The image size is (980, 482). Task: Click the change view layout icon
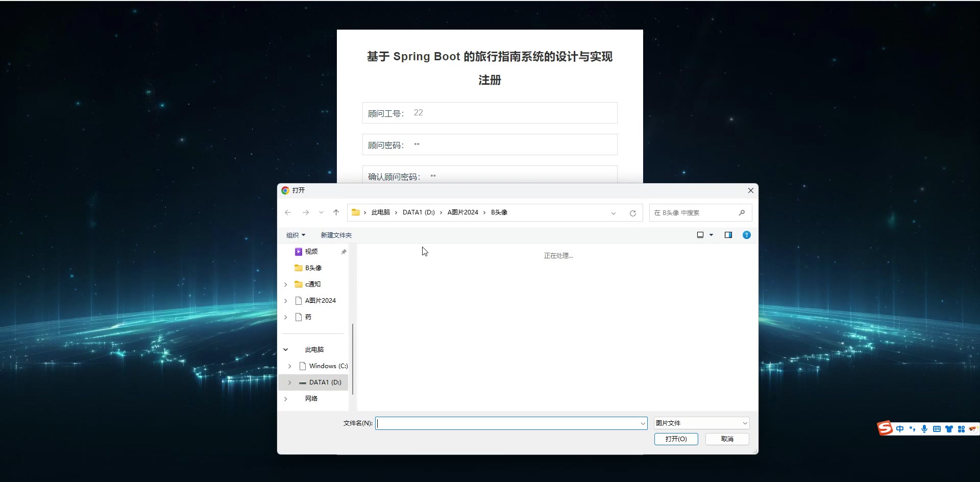tap(700, 235)
